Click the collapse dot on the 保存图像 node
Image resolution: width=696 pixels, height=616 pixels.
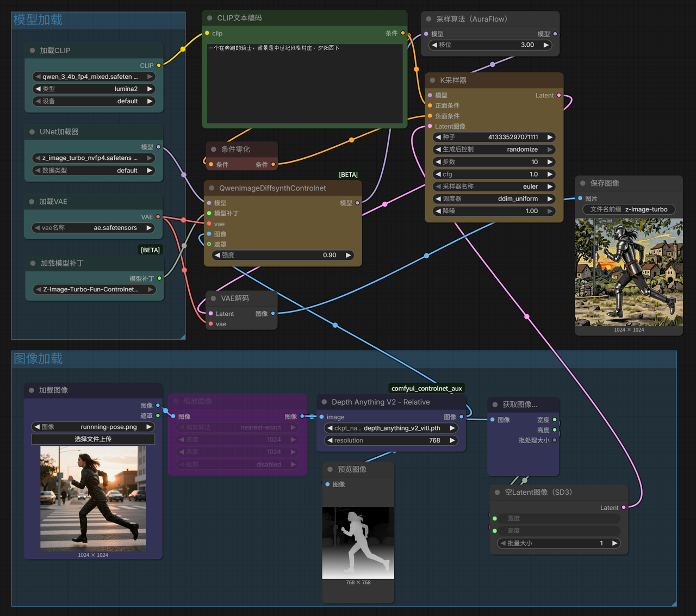click(582, 183)
